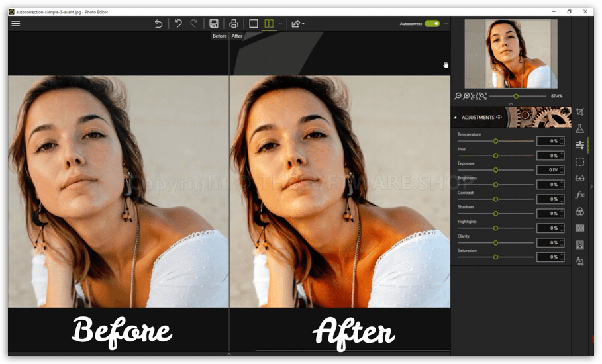Open the view mode dropdown arrow

pyautogui.click(x=281, y=24)
